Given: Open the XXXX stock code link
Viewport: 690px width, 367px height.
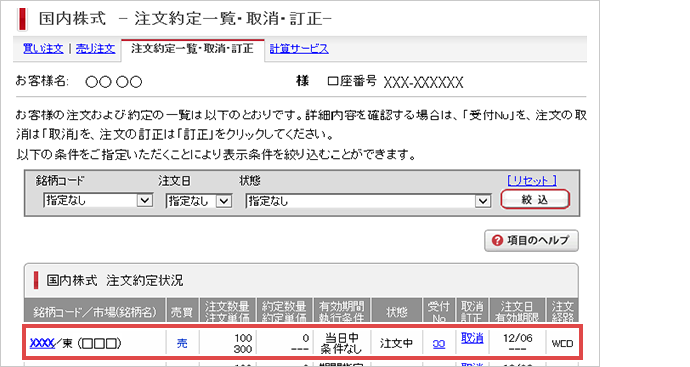Looking at the screenshot, I should tap(42, 343).
